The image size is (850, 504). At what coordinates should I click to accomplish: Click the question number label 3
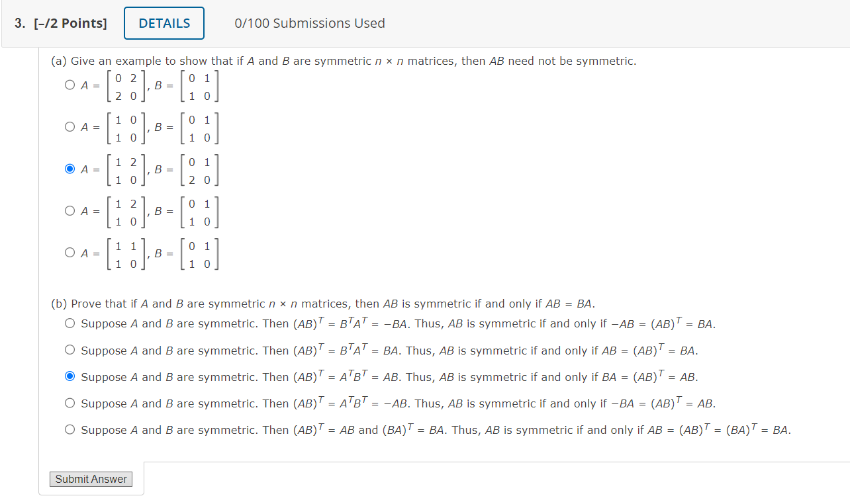(x=18, y=23)
